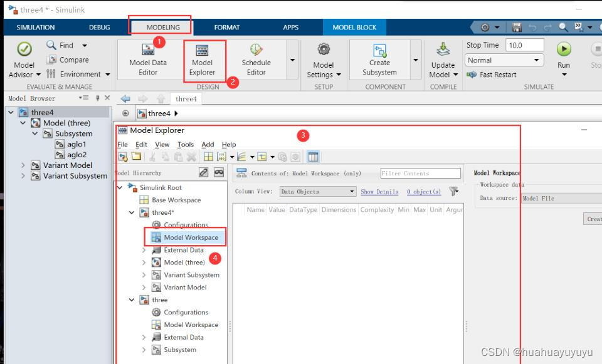Screen dimensions: 602x364
Task: Open Edit menu in Model Explorer
Action: (x=141, y=145)
